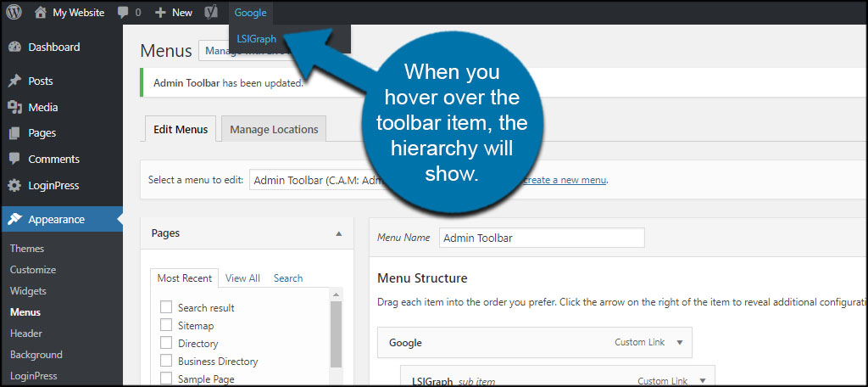Open Themes submenu item
The width and height of the screenshot is (868, 387).
pyautogui.click(x=27, y=249)
